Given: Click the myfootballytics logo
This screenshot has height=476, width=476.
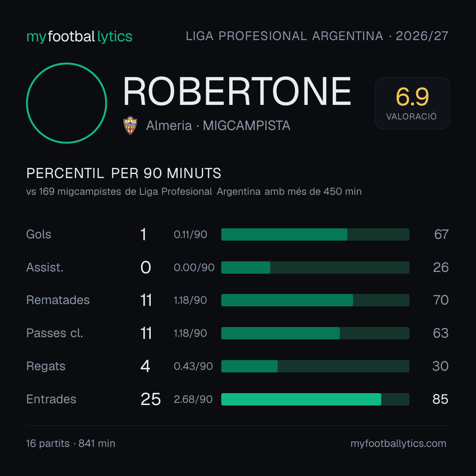Looking at the screenshot, I should point(79,37).
